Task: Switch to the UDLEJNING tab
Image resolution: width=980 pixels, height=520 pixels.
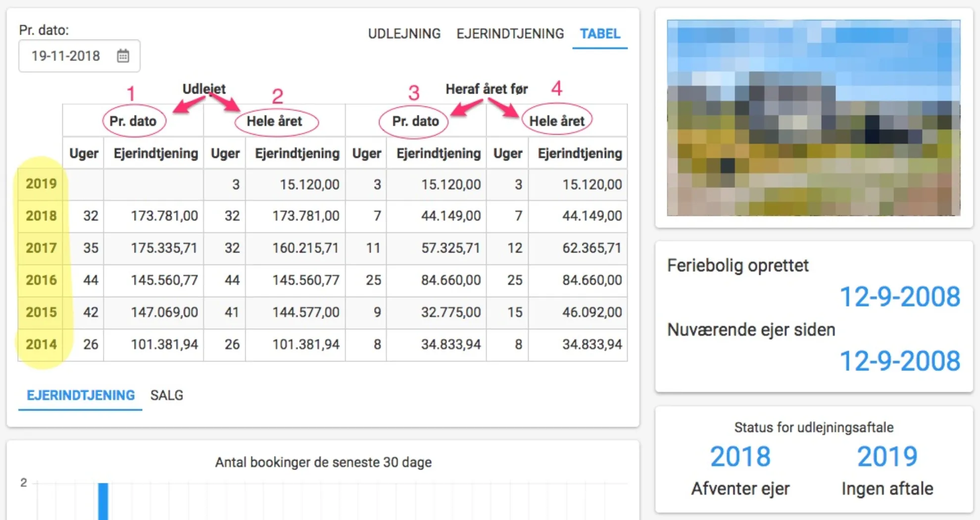Action: (x=404, y=34)
